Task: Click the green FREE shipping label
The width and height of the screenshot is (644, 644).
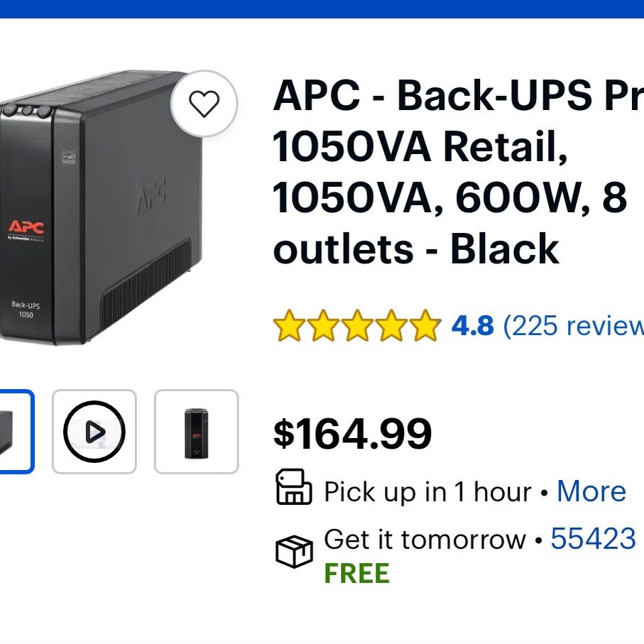Action: coord(356,574)
